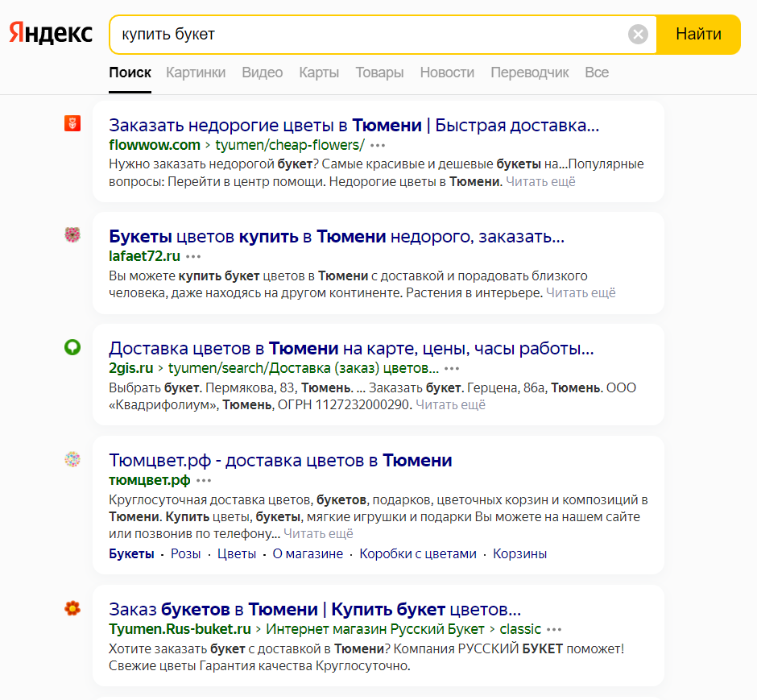Click the Yandex logo
The height and width of the screenshot is (700, 757).
(x=51, y=34)
